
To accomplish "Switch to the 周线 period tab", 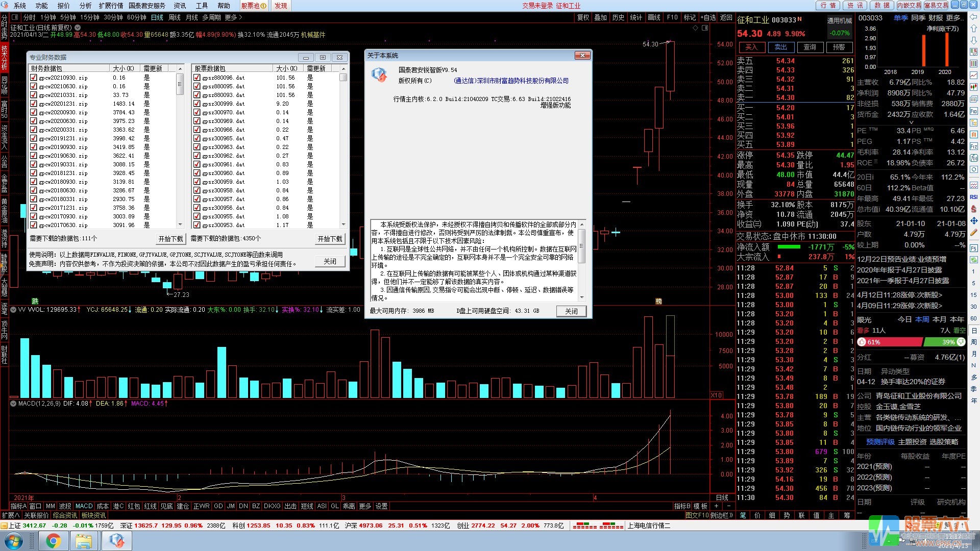I will click(x=175, y=17).
